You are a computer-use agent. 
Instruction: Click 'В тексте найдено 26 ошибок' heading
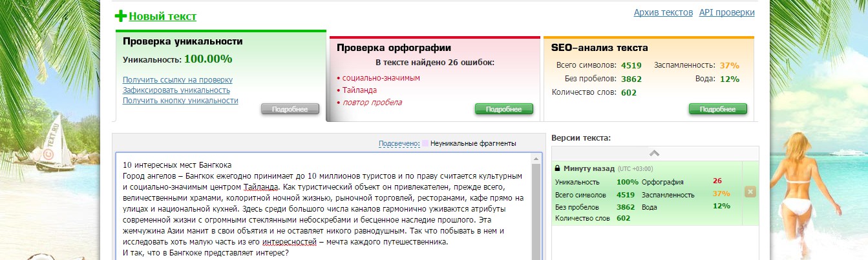pyautogui.click(x=434, y=63)
